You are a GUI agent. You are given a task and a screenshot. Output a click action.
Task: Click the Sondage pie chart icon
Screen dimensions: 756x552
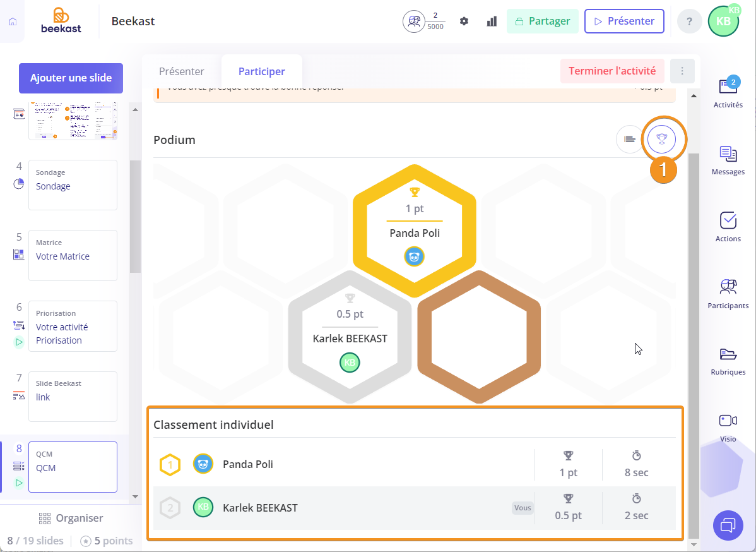click(x=19, y=184)
